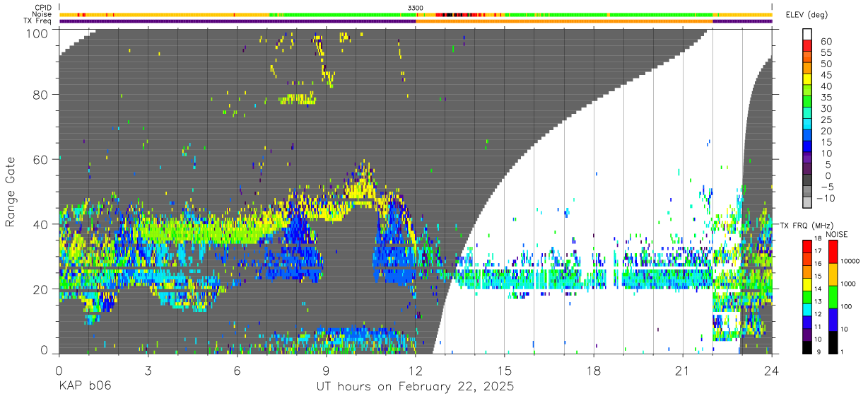Select the light gray band below elevation -10

click(x=807, y=204)
